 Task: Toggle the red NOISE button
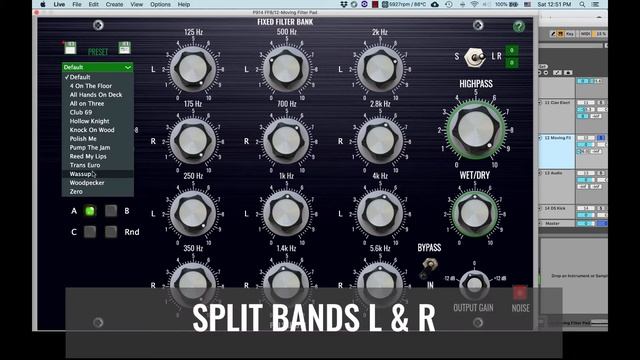click(520, 293)
